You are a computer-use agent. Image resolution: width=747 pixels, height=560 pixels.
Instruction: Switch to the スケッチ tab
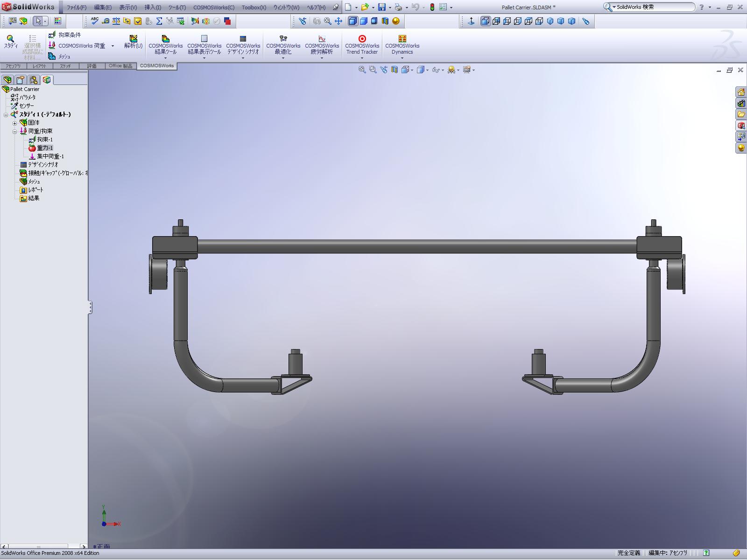pos(65,66)
